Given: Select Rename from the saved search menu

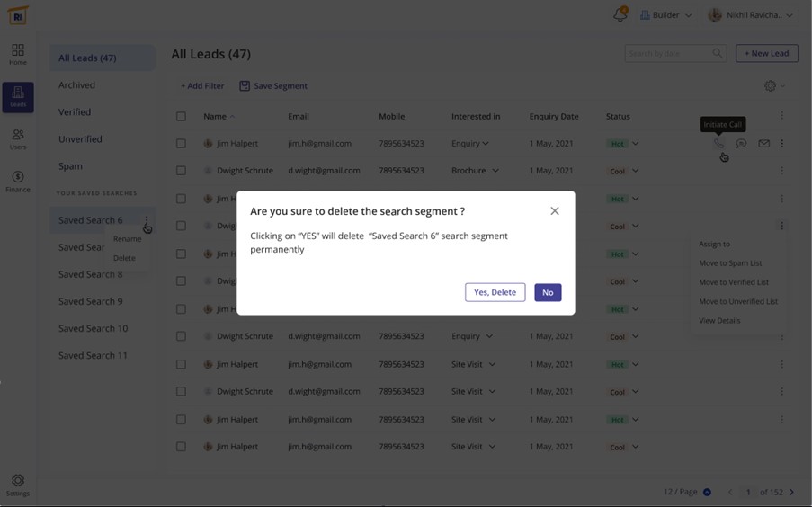Looking at the screenshot, I should click(127, 239).
